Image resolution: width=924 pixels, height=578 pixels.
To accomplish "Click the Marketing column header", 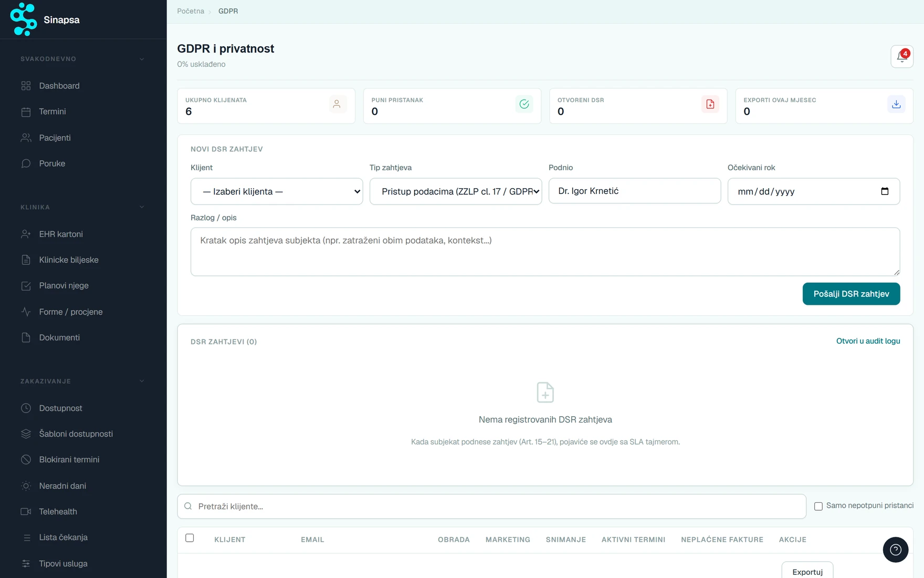I will (x=508, y=540).
